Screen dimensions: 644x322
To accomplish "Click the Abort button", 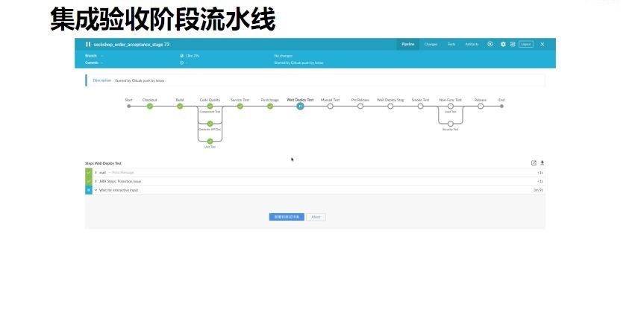I will point(316,217).
